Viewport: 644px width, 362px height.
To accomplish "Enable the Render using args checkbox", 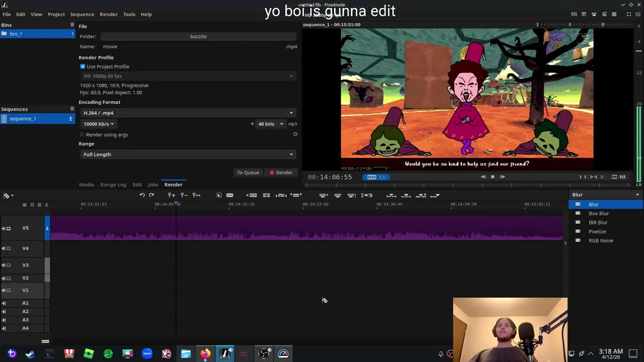I will point(82,135).
